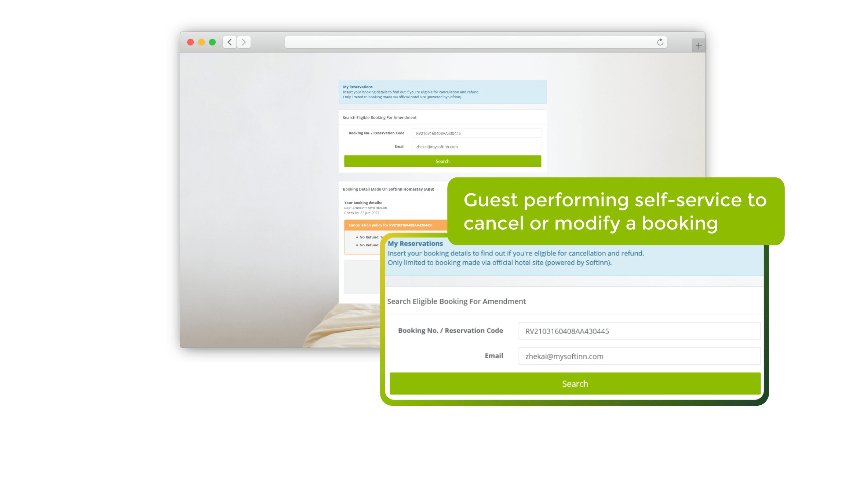Expand the cancellation policy section
Viewport: 860px width, 504px height.
click(x=390, y=225)
